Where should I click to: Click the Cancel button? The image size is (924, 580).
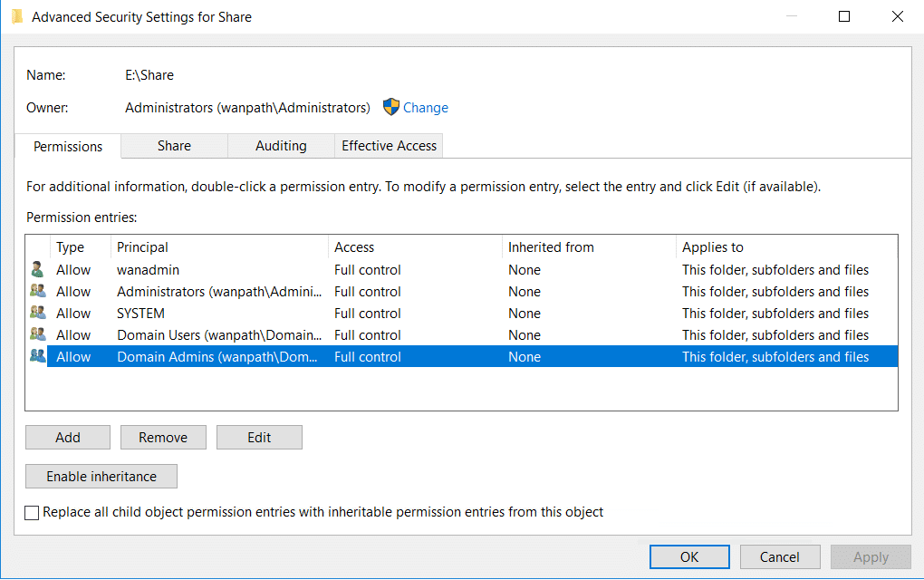(780, 557)
